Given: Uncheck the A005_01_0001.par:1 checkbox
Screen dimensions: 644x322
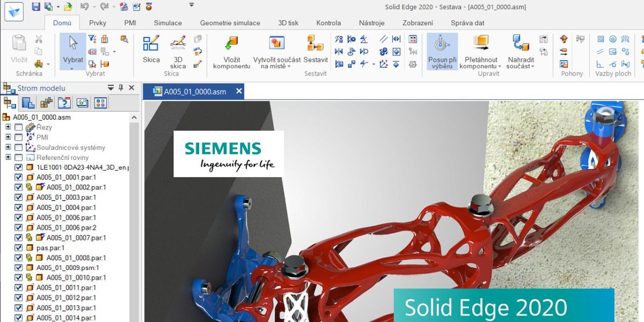Looking at the screenshot, I should (x=18, y=178).
